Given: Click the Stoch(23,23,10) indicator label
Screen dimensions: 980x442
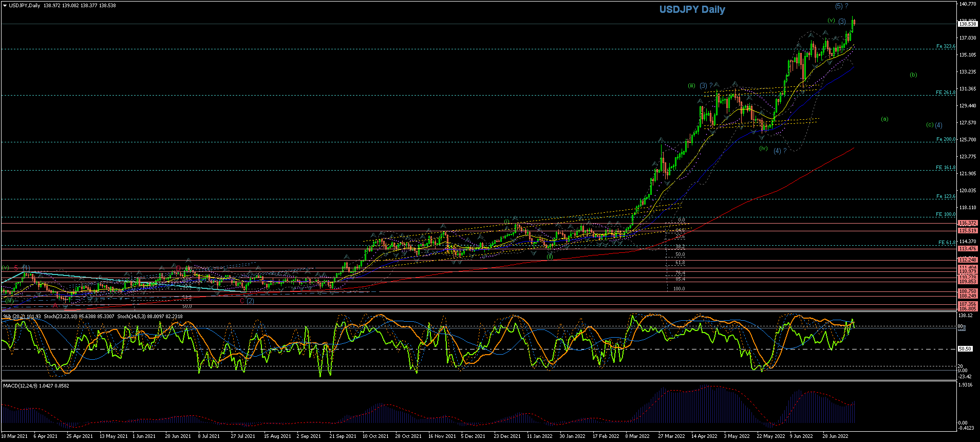Looking at the screenshot, I should coord(60,317).
